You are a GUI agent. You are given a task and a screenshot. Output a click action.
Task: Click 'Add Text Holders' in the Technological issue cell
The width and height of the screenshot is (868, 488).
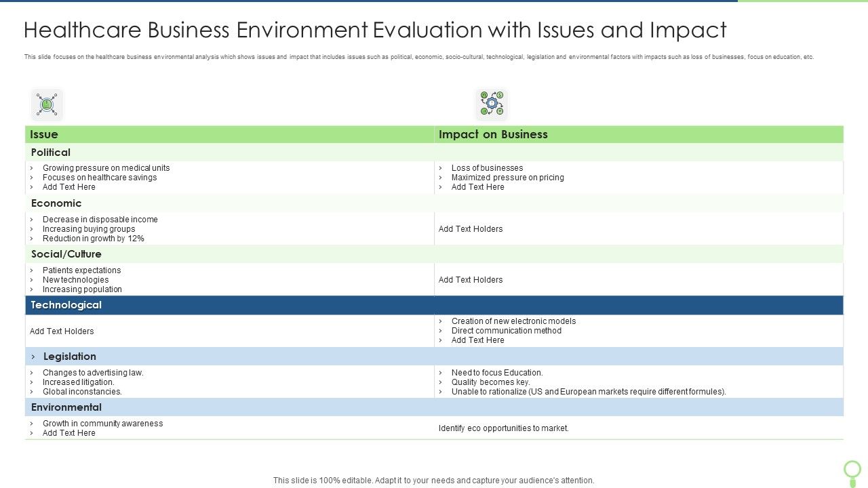click(x=62, y=331)
